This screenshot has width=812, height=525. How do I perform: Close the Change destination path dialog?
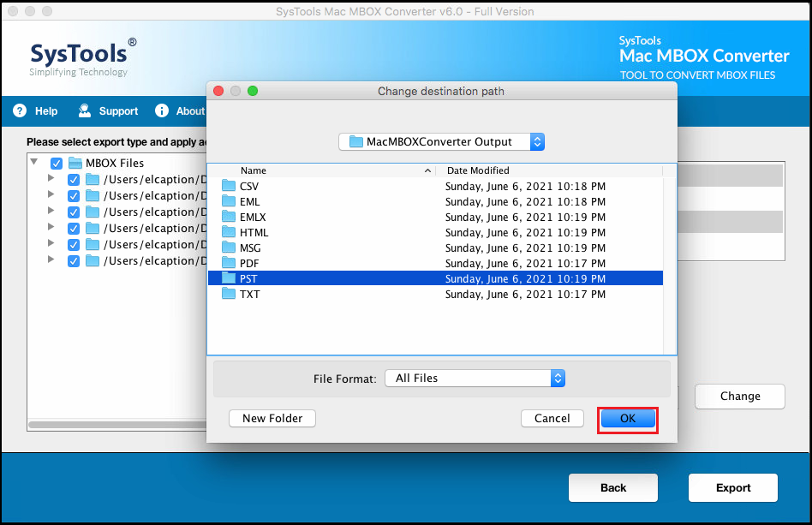tap(218, 91)
